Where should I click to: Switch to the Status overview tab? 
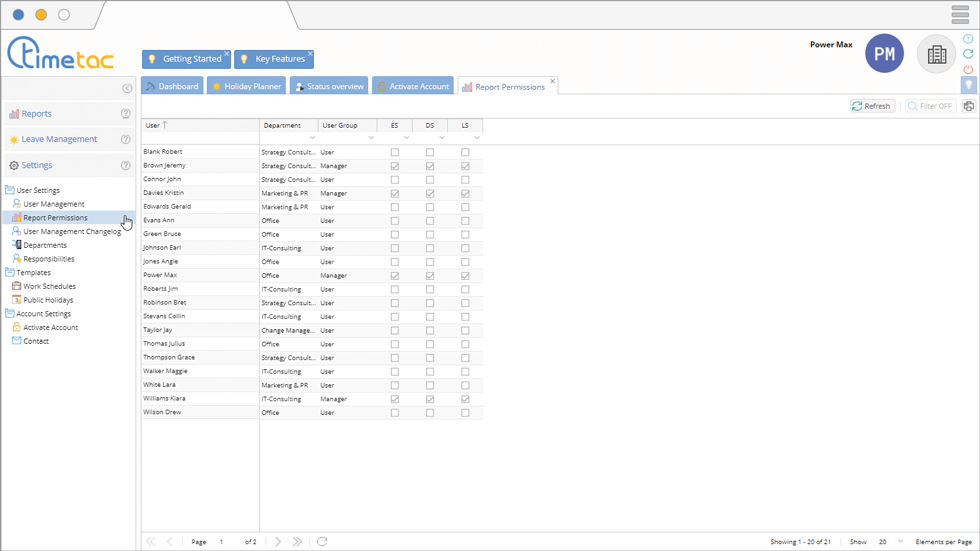click(329, 86)
